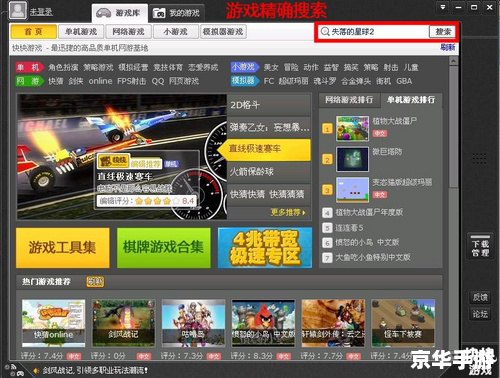This screenshot has height=378, width=500.
Task: Click the racing car featured banner image
Action: tap(122, 156)
